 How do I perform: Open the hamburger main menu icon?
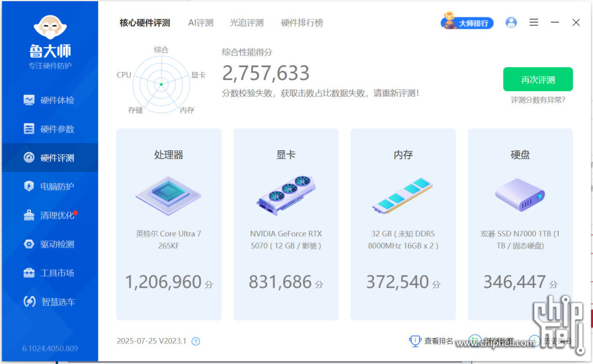pyautogui.click(x=534, y=22)
